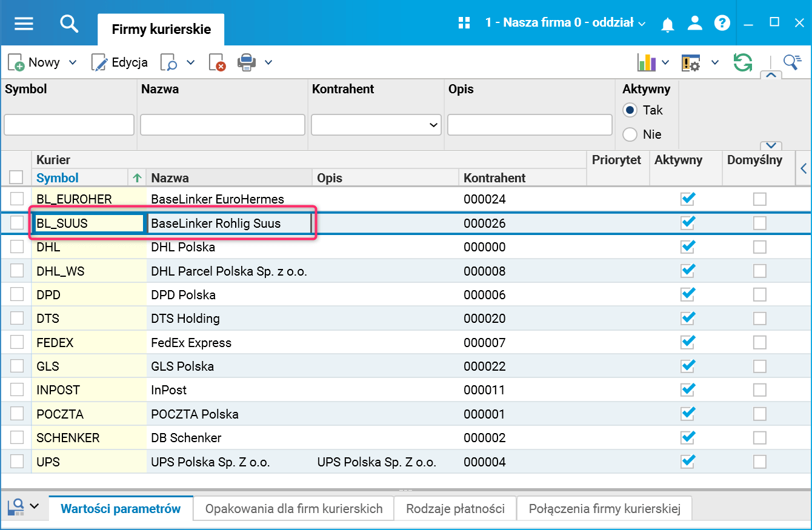The image size is (812, 530).
Task: Expand the preview icon dropdown arrow
Action: (x=190, y=62)
